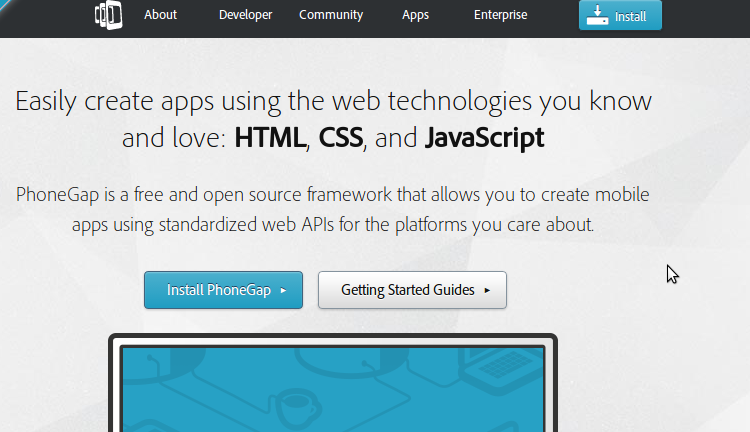750x432 pixels.
Task: Click the bold CSS word in the headline
Action: [x=340, y=137]
